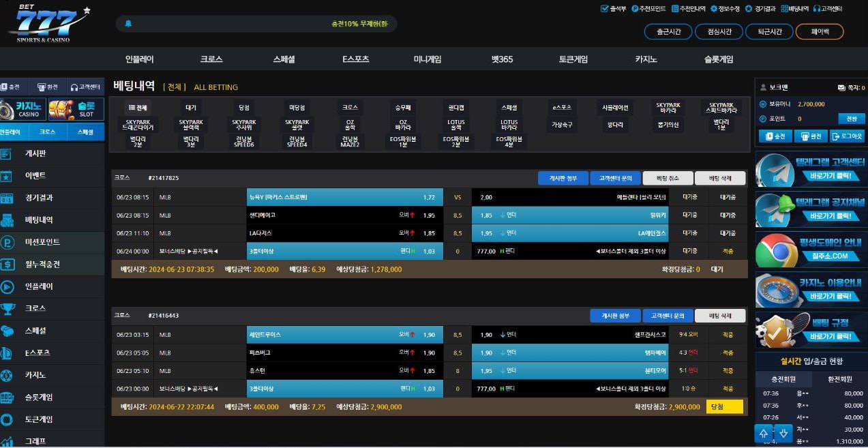The image size is (868, 448).
Task: Expand the 토큰게임 top navigation item
Action: point(573,59)
